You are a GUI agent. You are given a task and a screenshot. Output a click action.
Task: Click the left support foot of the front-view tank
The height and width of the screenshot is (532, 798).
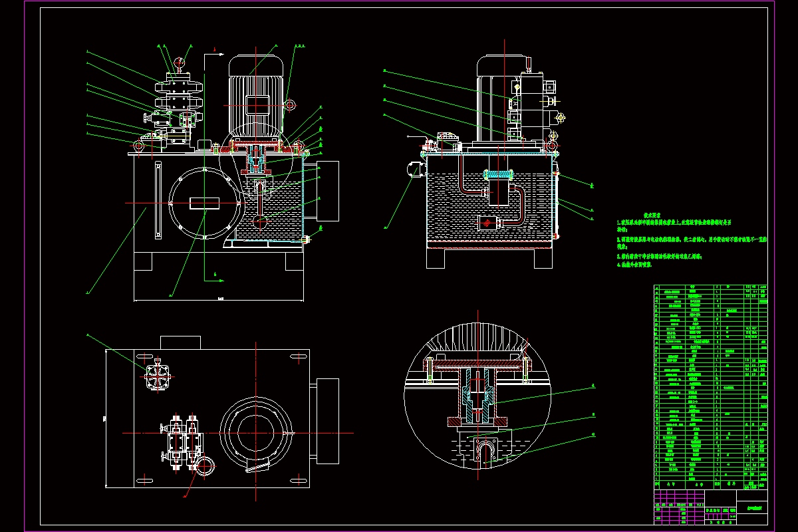coord(144,261)
